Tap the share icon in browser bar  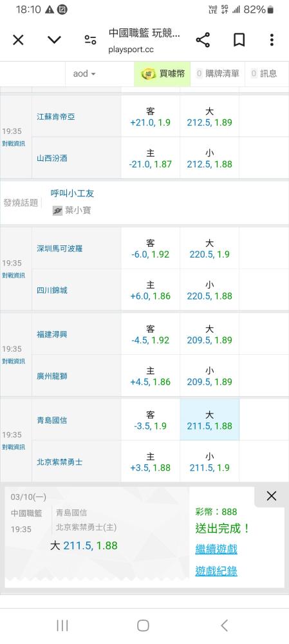(x=203, y=40)
